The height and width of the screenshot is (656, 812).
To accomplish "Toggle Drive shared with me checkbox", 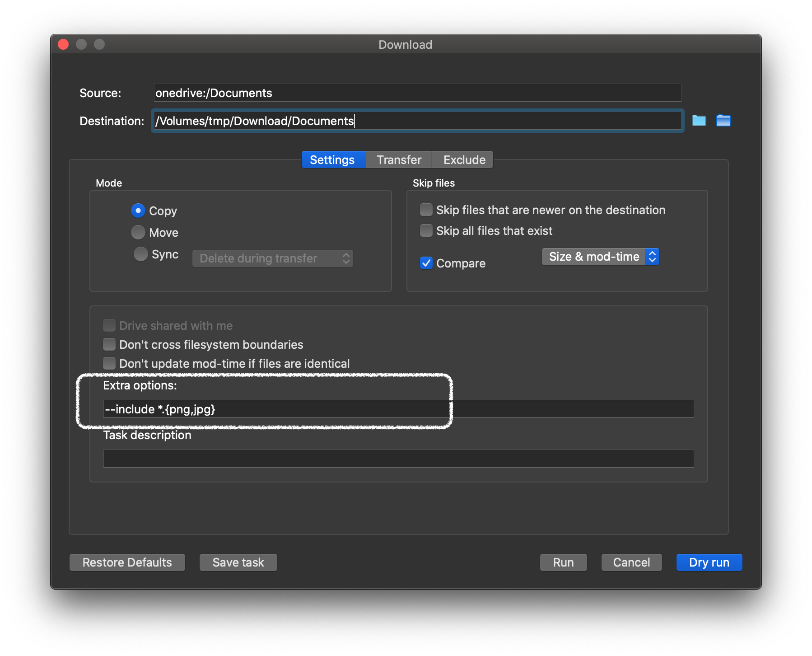I will pyautogui.click(x=109, y=325).
